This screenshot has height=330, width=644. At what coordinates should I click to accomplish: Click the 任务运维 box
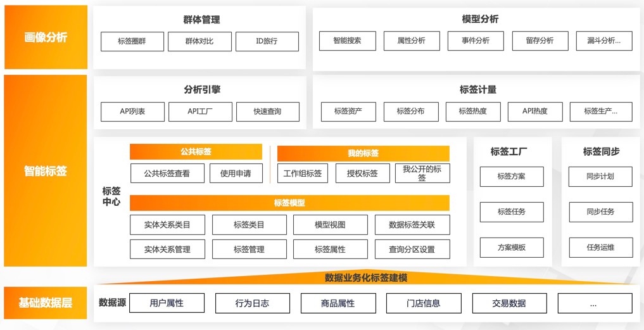(x=601, y=248)
